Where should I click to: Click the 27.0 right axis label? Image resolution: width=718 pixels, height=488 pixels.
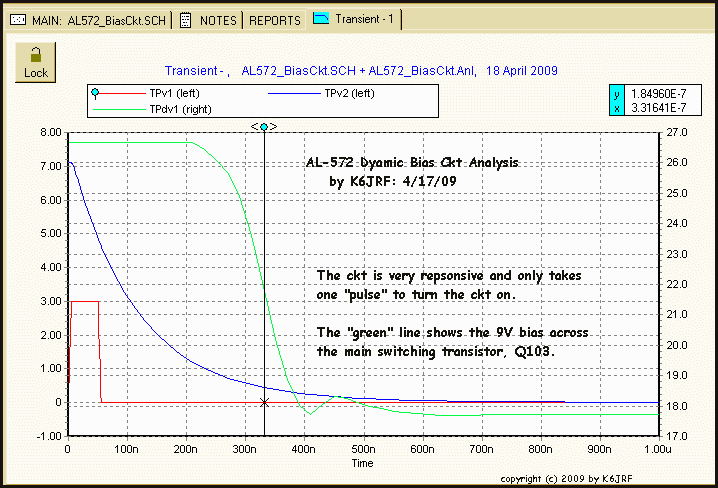[x=677, y=132]
